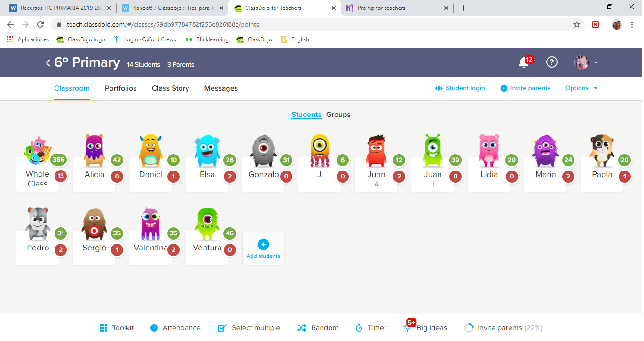Click Invite parents in the top bar
The height and width of the screenshot is (341, 644).
point(525,88)
